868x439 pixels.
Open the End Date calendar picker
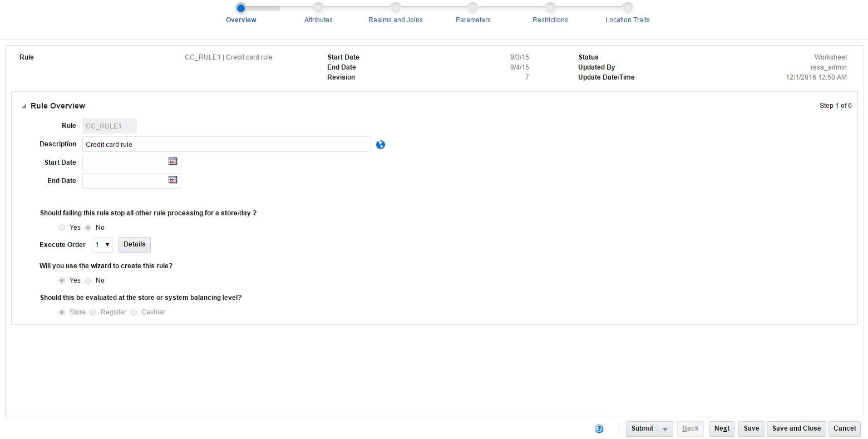(x=172, y=180)
